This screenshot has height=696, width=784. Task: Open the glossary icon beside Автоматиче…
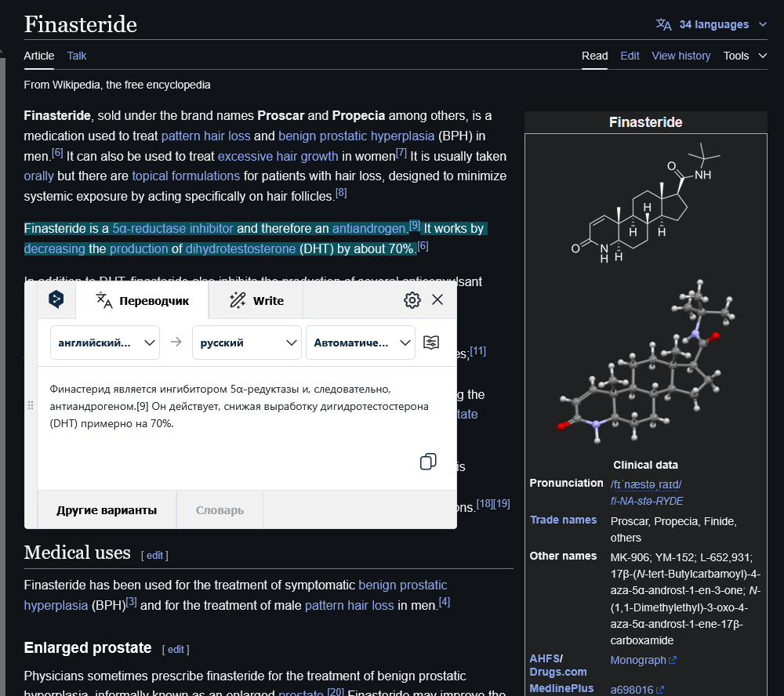(x=431, y=343)
